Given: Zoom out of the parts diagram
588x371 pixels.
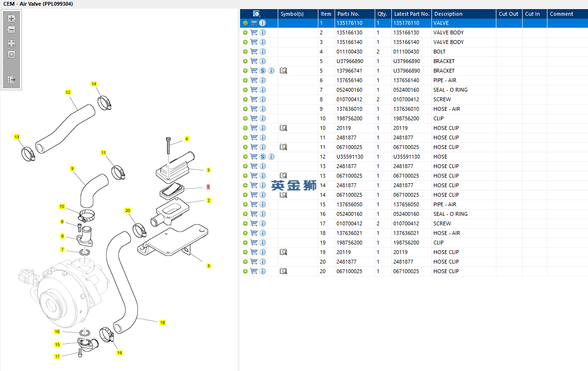Looking at the screenshot, I should tap(11, 30).
